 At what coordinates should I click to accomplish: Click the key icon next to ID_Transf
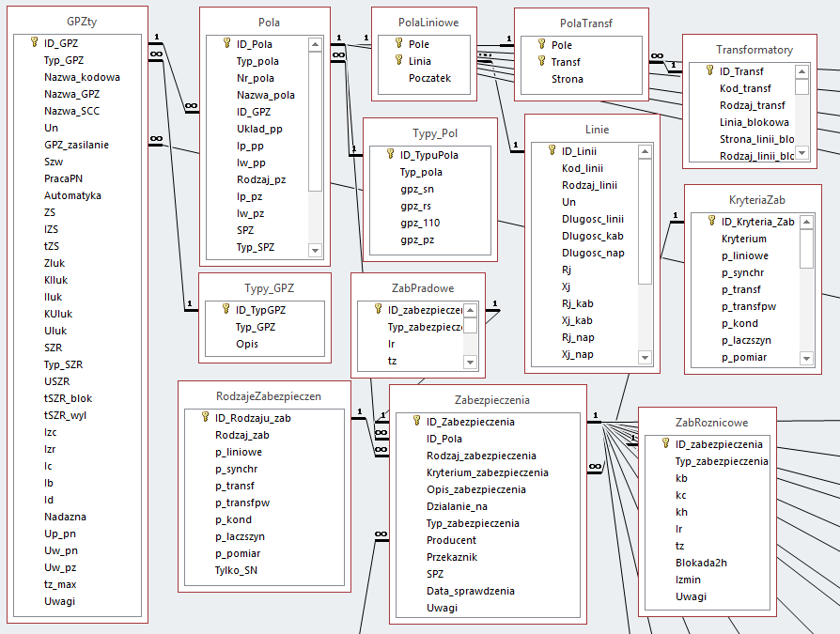pos(710,70)
